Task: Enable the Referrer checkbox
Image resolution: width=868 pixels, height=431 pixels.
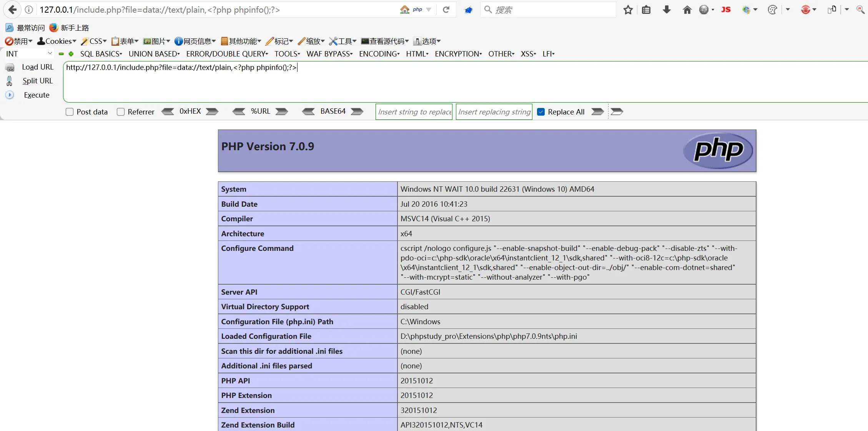Action: tap(121, 112)
